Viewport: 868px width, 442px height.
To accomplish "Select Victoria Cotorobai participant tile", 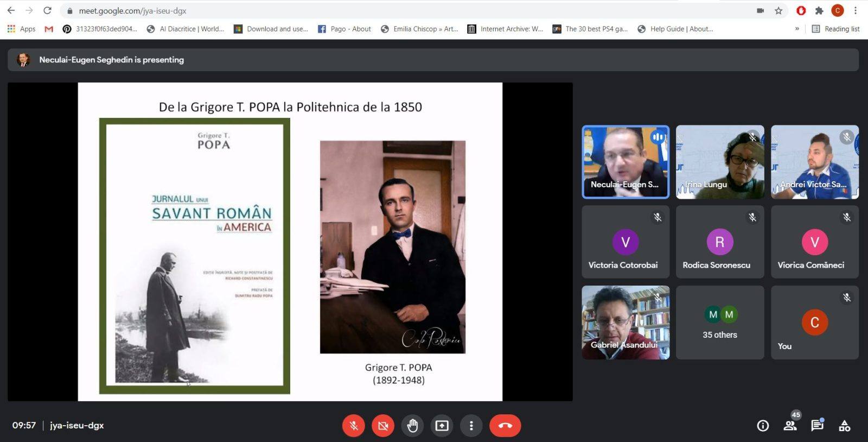I will pos(626,242).
